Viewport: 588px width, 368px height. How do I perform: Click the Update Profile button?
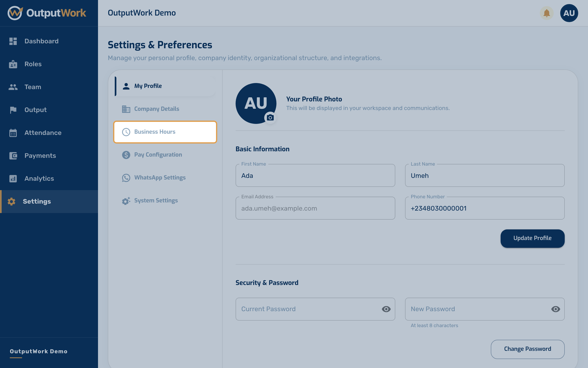coord(532,238)
